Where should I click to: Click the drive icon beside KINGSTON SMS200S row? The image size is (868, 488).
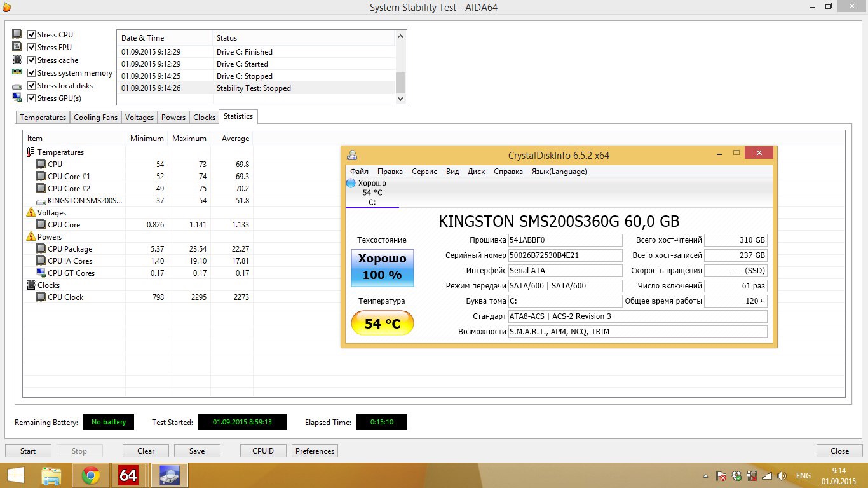(x=41, y=201)
